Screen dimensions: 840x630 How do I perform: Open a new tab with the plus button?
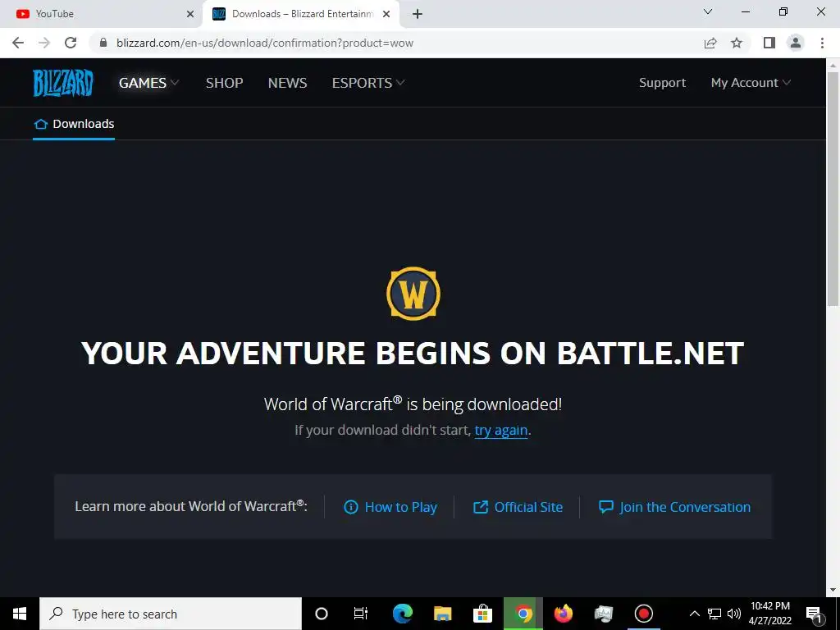coord(418,14)
